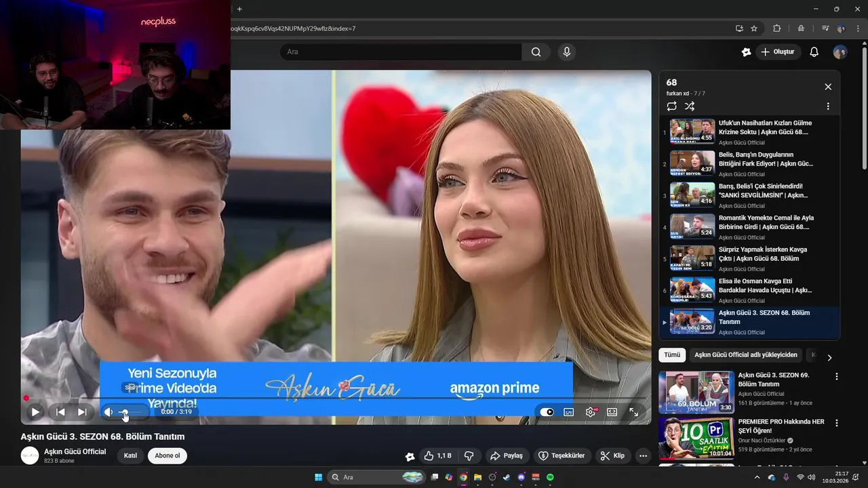Click the search magnifier button
Viewport: 868px width, 488px height.
click(536, 52)
